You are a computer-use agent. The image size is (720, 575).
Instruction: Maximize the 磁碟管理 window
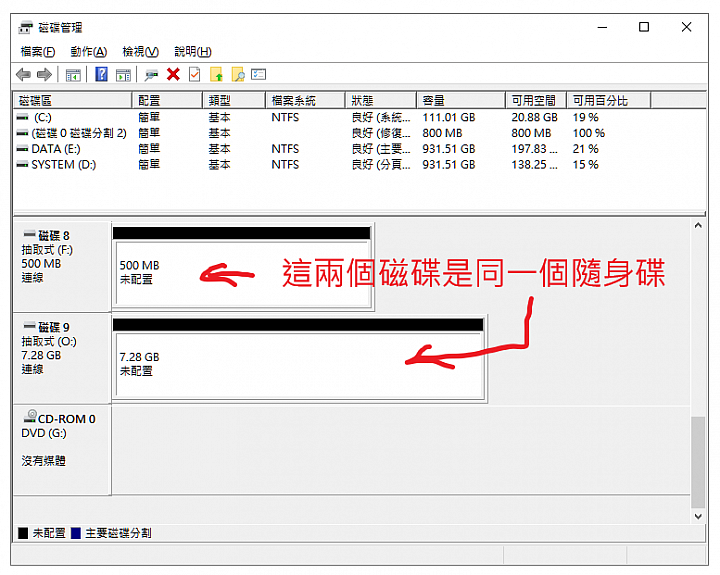(x=644, y=28)
